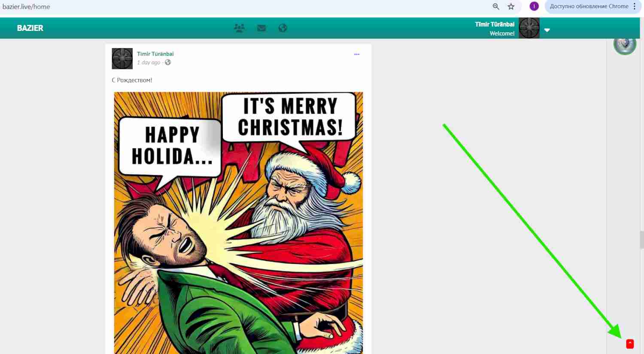Click the 'Доступно обновление Chrome' button

[589, 6]
